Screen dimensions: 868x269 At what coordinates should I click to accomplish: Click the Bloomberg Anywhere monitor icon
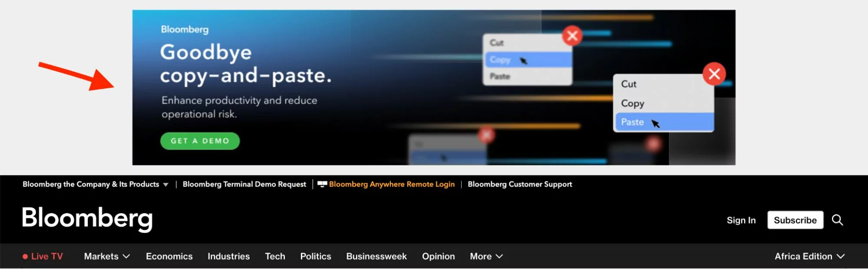[322, 184]
